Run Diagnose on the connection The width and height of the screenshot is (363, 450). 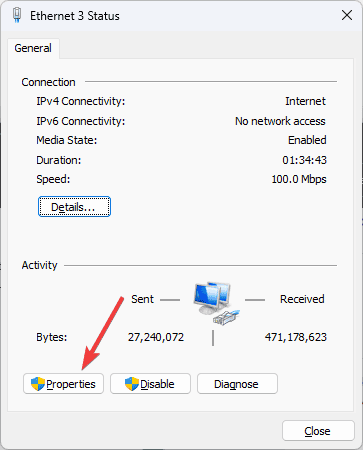237,384
